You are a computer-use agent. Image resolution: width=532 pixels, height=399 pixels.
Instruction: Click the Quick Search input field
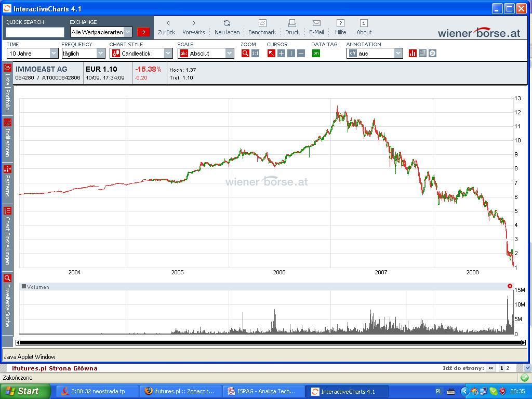[35, 32]
